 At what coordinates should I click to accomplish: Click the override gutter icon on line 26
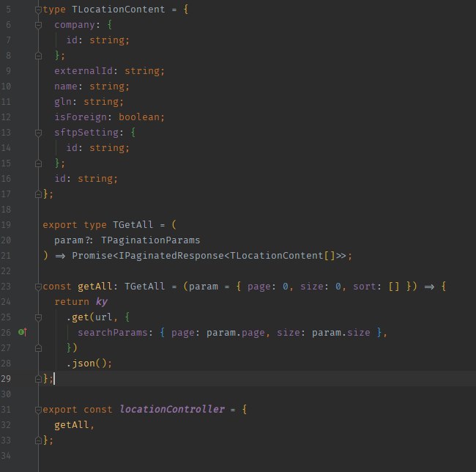coord(23,332)
